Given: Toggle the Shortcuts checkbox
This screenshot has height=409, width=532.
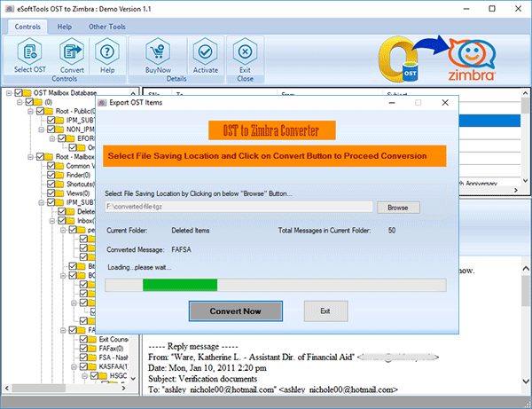Looking at the screenshot, I should [51, 184].
